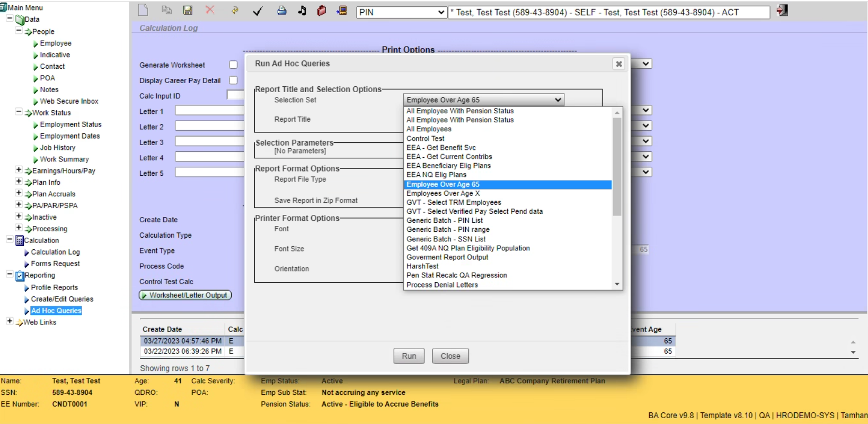Image resolution: width=868 pixels, height=424 pixels.
Task: Open Profile Reports in the Reporting tree
Action: pyautogui.click(x=54, y=287)
